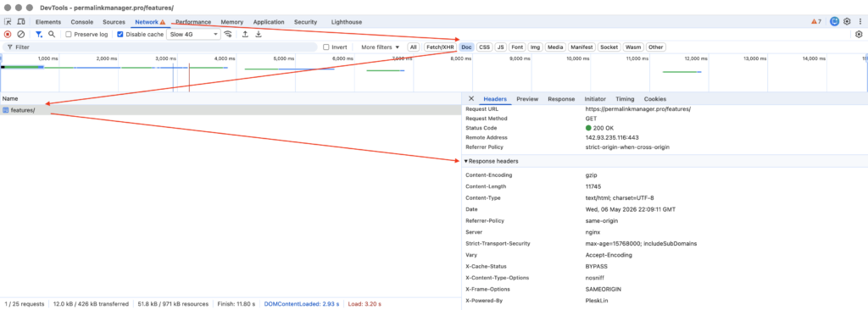This screenshot has height=310, width=868.
Task: Select the Socket type filter
Action: point(609,47)
